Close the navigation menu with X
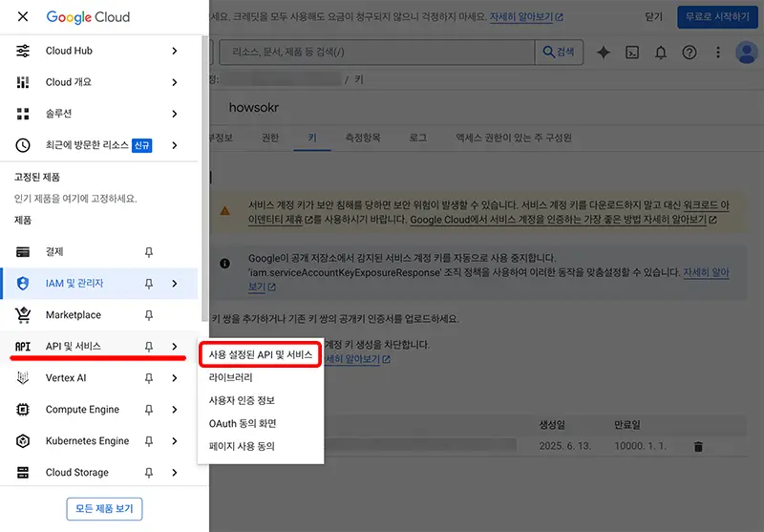This screenshot has width=764, height=532. (x=22, y=16)
